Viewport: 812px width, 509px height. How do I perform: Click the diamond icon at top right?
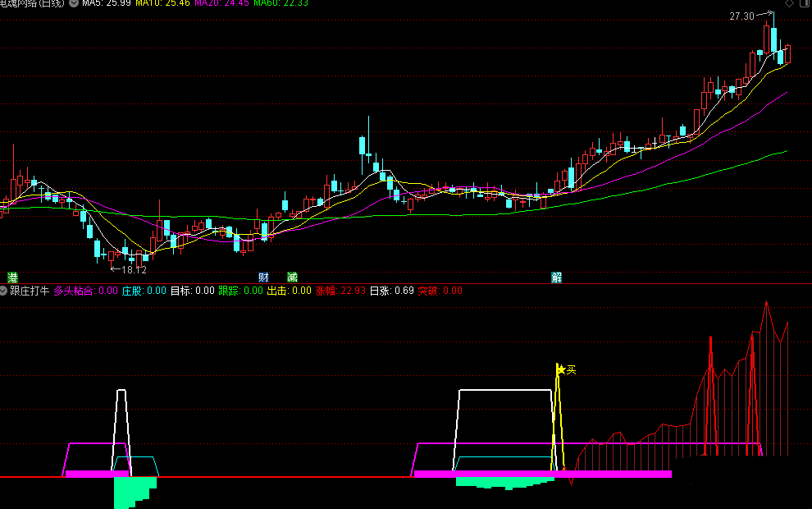pyautogui.click(x=789, y=3)
